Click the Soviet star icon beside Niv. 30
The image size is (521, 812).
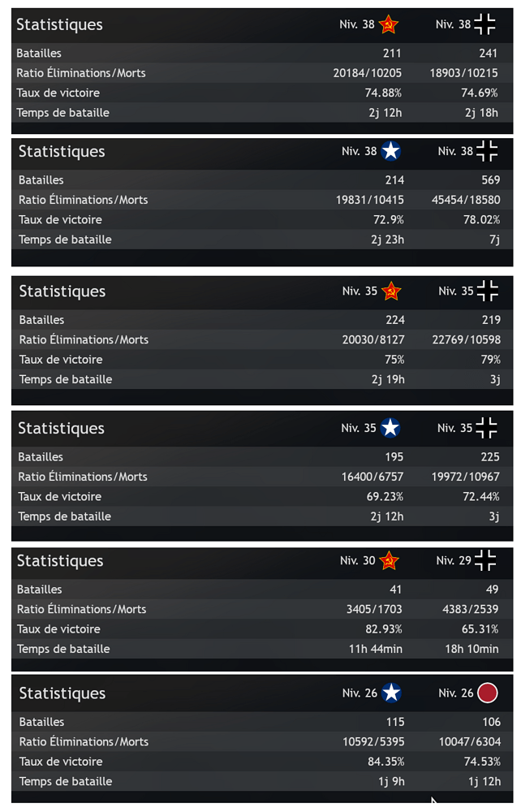(x=389, y=560)
